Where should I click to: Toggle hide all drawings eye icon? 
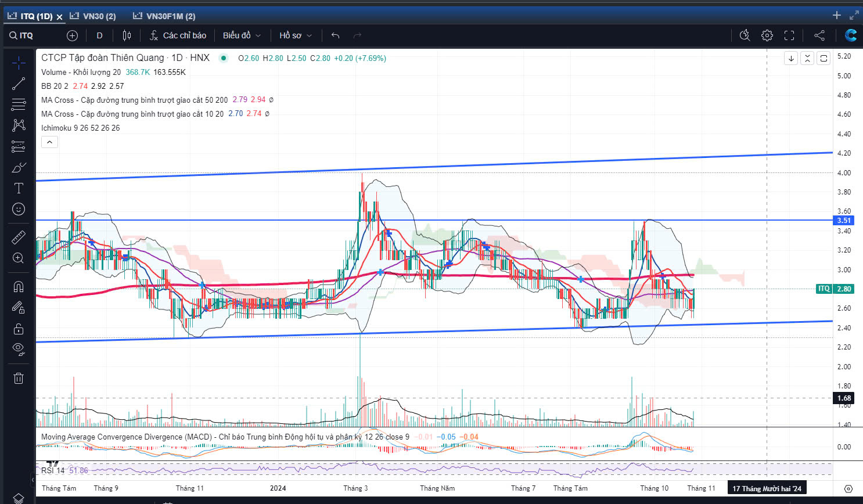[x=19, y=349]
